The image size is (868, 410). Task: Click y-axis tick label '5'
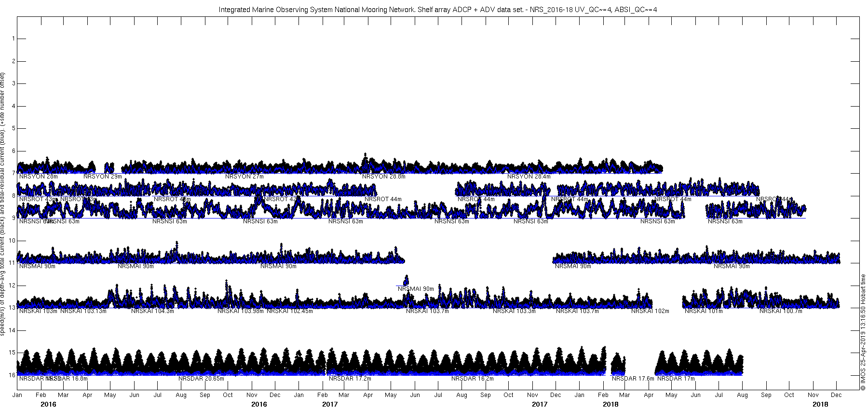point(14,128)
